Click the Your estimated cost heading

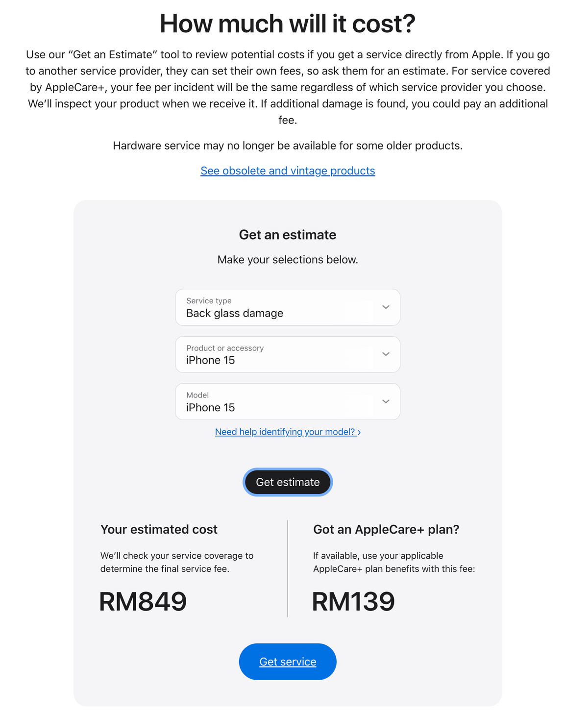point(159,529)
